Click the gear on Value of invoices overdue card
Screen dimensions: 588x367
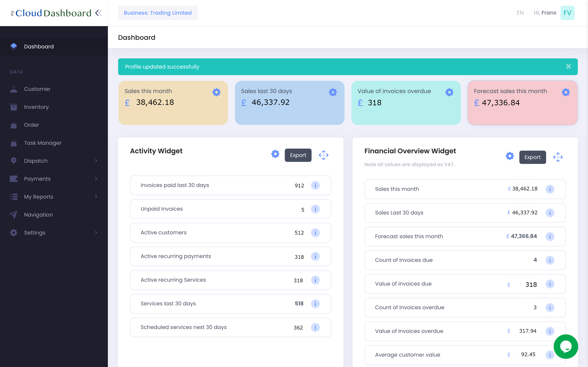click(x=449, y=92)
